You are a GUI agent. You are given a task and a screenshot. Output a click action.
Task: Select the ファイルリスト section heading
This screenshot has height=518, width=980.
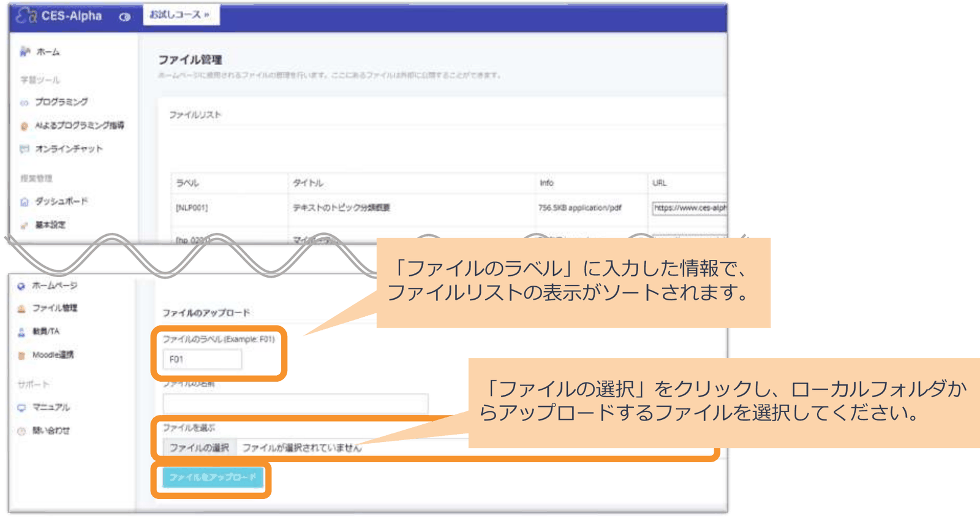pyautogui.click(x=195, y=115)
